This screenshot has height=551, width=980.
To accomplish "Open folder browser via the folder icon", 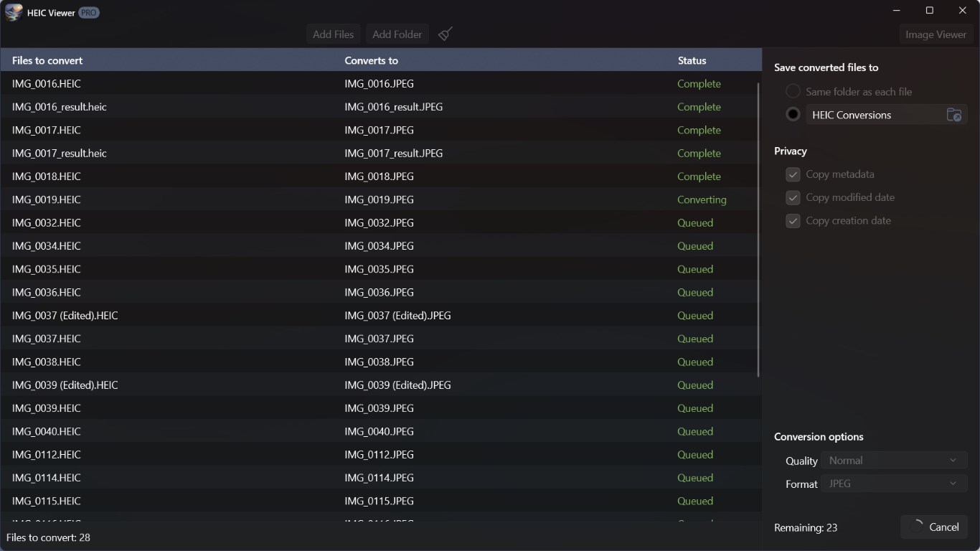I will pyautogui.click(x=954, y=115).
